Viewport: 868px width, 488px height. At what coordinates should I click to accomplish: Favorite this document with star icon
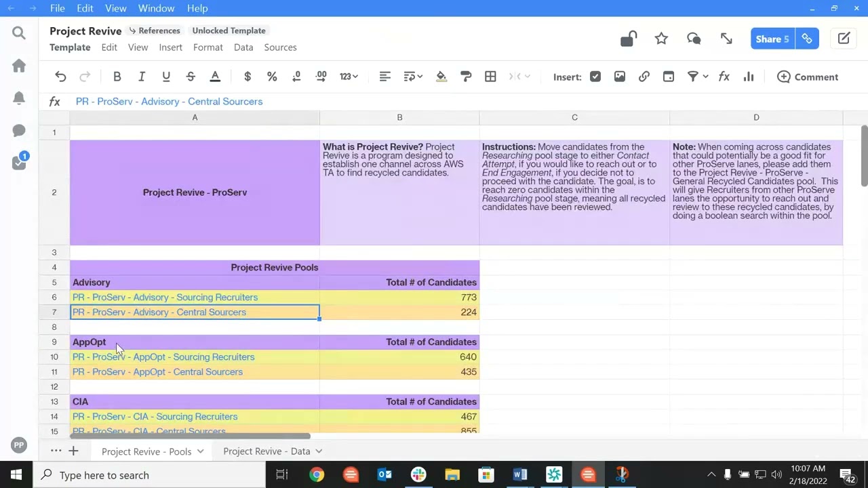661,39
